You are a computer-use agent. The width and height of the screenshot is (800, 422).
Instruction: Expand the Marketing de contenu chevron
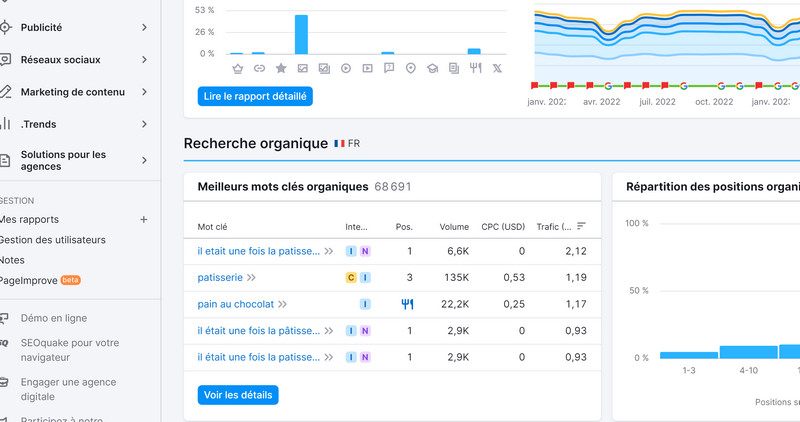pos(144,92)
